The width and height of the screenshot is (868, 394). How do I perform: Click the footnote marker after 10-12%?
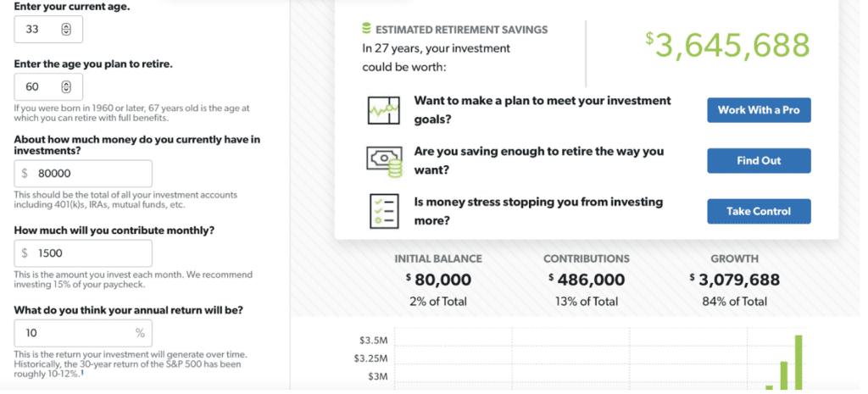(82, 373)
